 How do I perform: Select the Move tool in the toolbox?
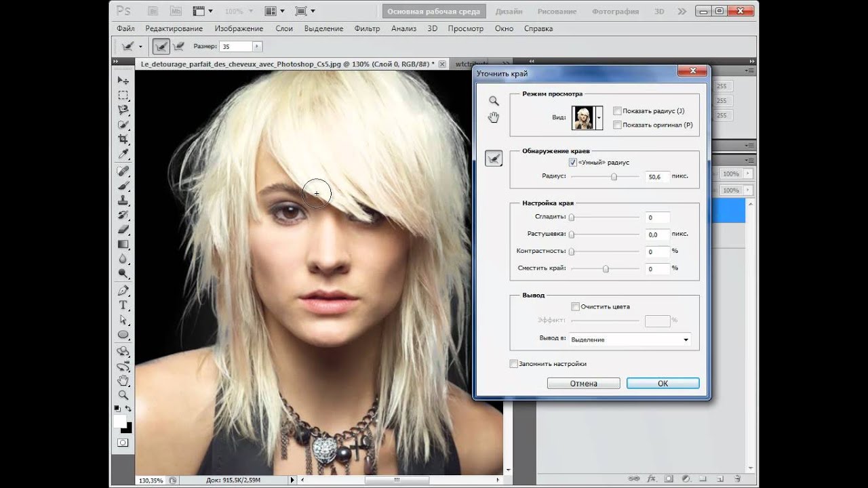point(123,81)
